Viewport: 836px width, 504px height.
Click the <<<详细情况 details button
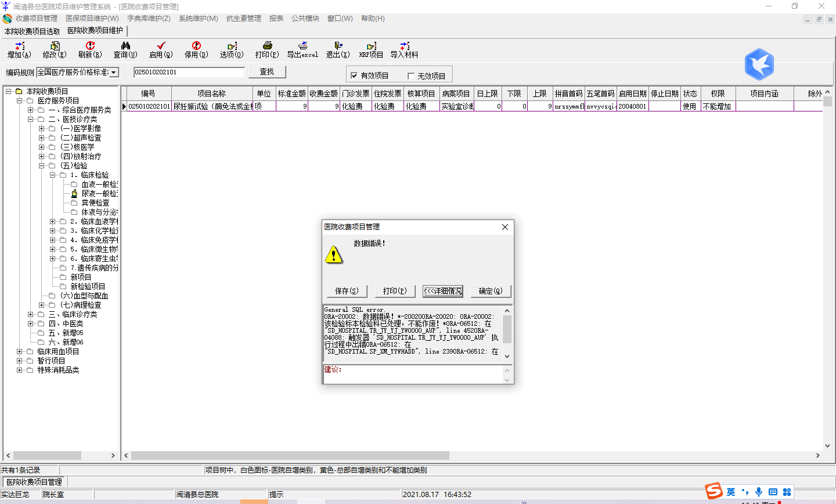(443, 291)
